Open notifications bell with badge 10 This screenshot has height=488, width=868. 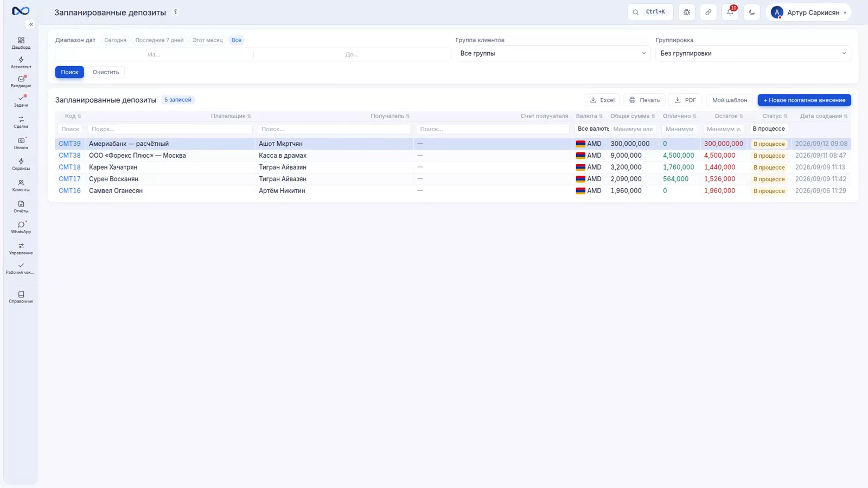[730, 12]
